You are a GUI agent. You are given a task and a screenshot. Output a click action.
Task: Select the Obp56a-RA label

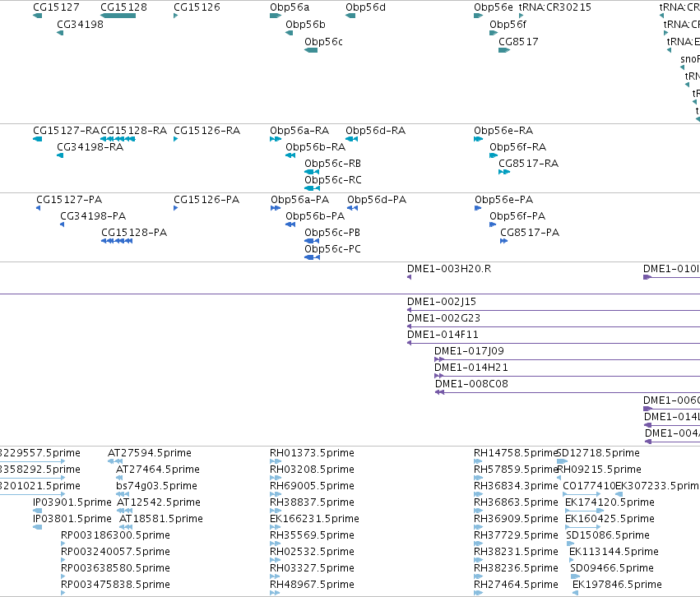pyautogui.click(x=299, y=131)
